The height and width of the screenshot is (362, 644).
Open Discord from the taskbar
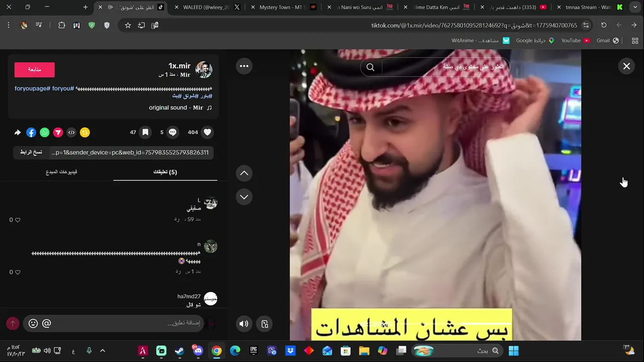198,351
